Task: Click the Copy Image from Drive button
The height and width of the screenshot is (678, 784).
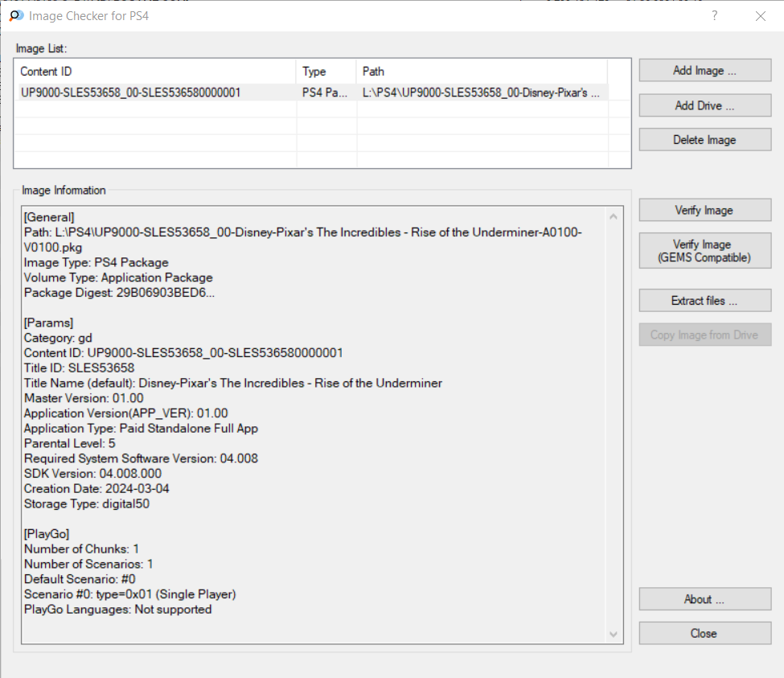Action: coord(704,335)
